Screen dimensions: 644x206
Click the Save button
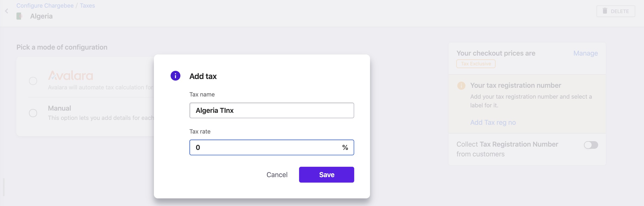[327, 175]
